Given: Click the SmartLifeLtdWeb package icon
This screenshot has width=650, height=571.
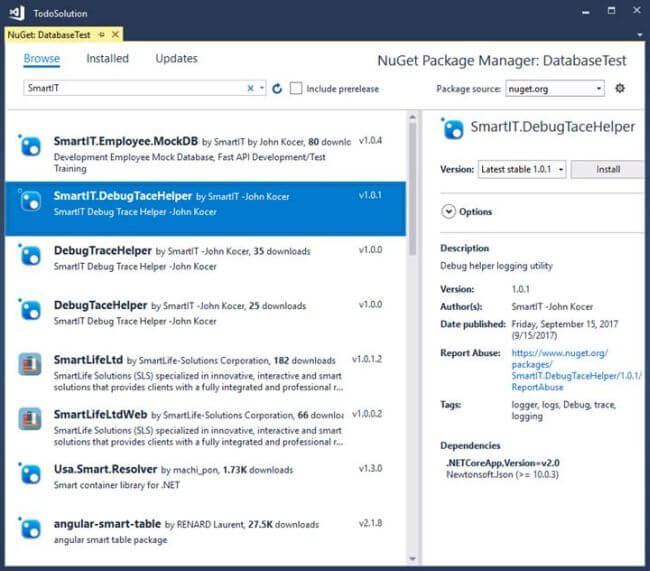Looking at the screenshot, I should pyautogui.click(x=30, y=419).
